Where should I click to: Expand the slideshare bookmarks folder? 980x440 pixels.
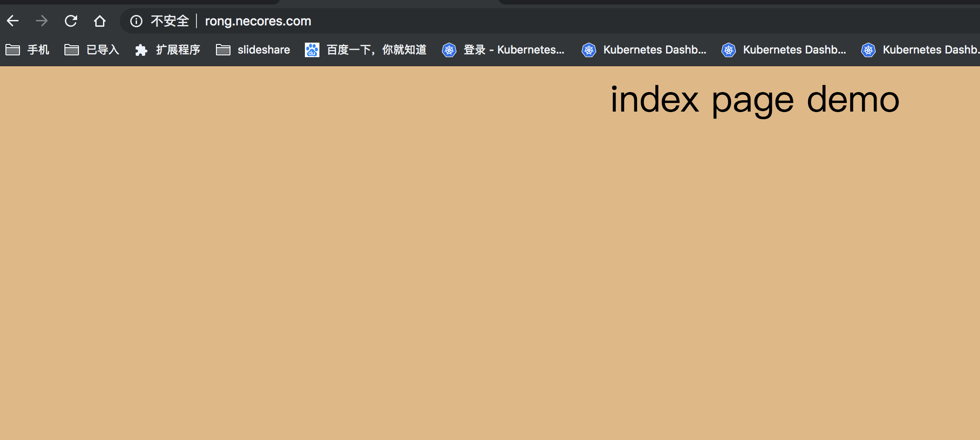(253, 50)
